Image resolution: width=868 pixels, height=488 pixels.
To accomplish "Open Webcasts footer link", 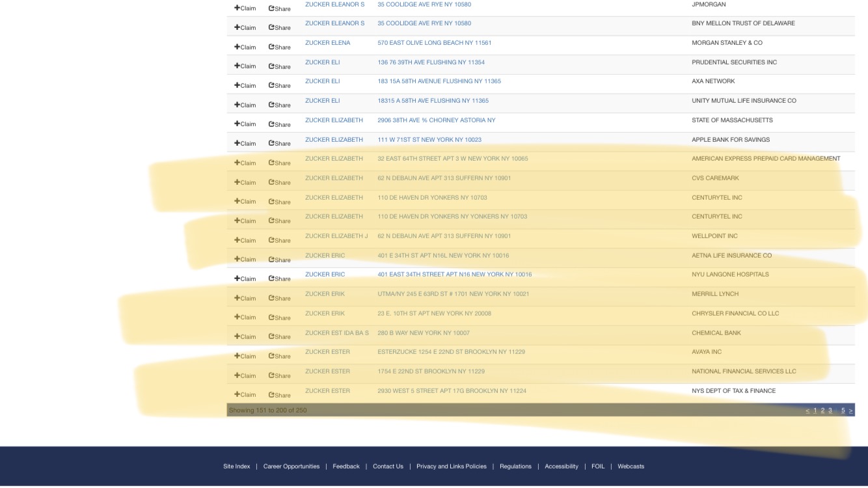I will [x=631, y=467].
